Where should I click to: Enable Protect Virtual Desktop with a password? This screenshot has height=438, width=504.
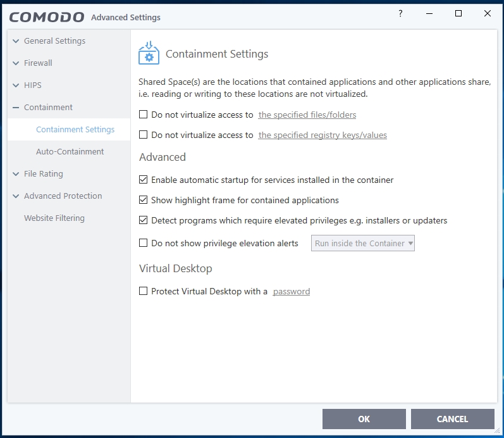[144, 292]
